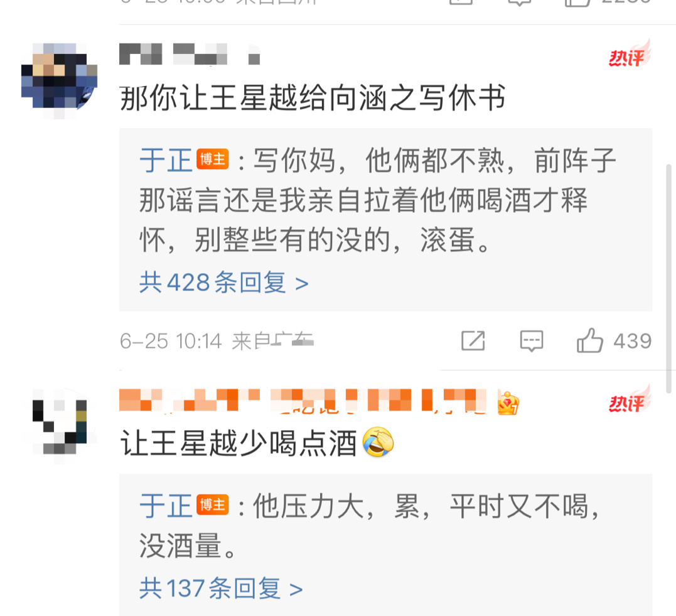Tap the 热评 badge on first comment

coord(629,54)
